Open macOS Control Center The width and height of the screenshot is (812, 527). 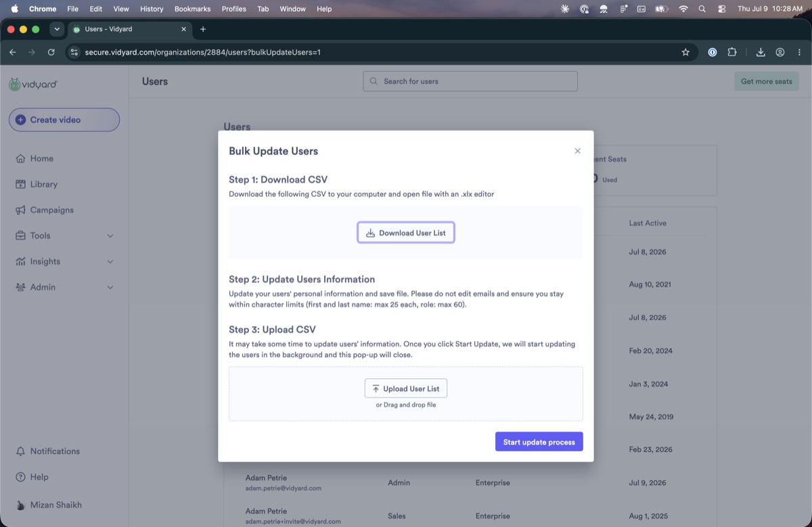[721, 9]
